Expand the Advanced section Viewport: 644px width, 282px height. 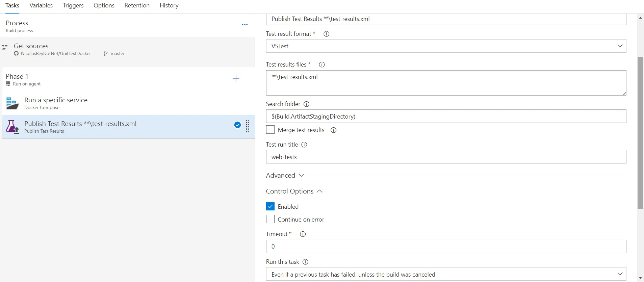285,175
